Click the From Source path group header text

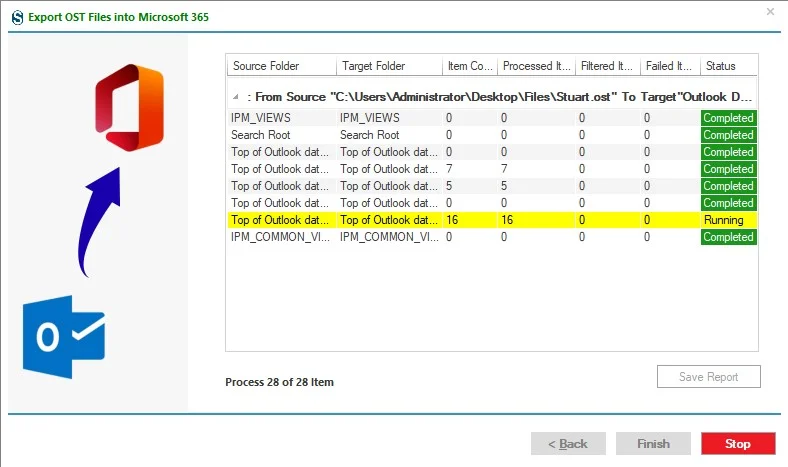[x=500, y=97]
